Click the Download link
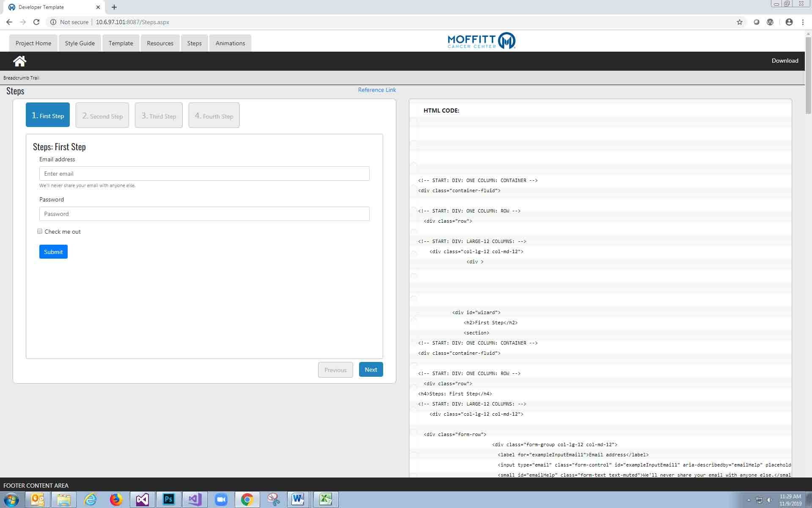Image resolution: width=812 pixels, height=508 pixels. coord(785,61)
